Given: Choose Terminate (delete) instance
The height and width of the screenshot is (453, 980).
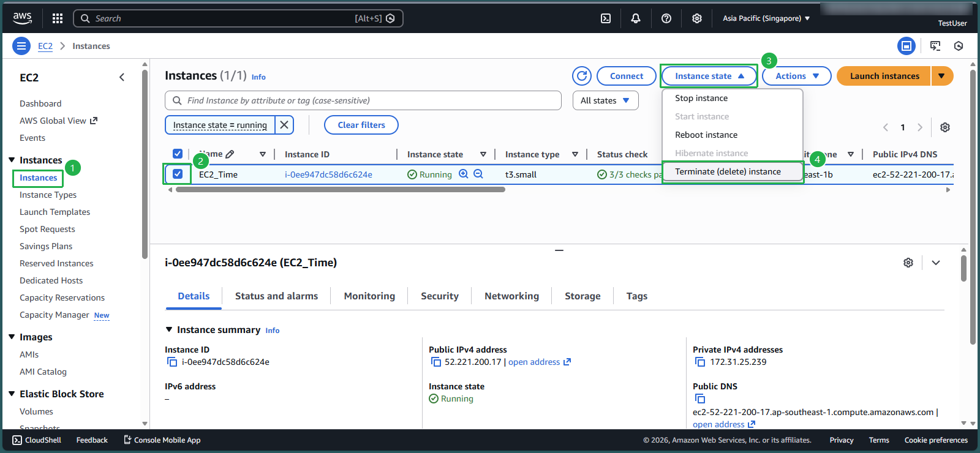Looking at the screenshot, I should tap(733, 171).
